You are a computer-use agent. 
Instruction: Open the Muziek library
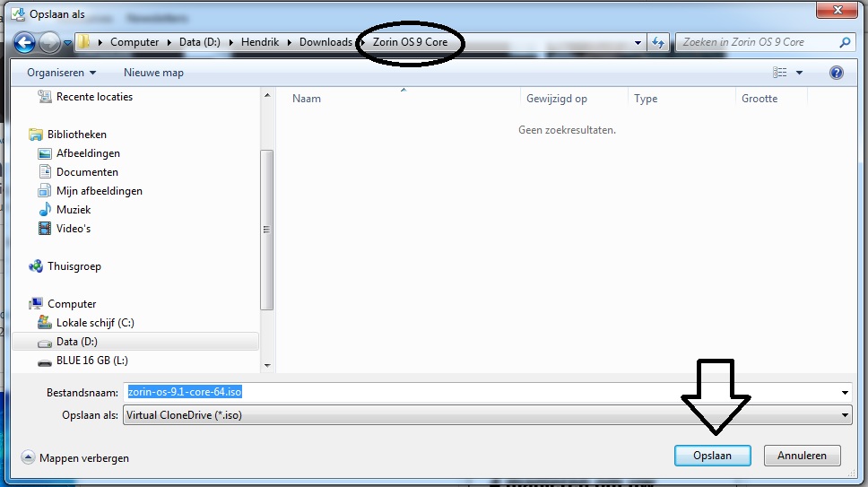[73, 210]
